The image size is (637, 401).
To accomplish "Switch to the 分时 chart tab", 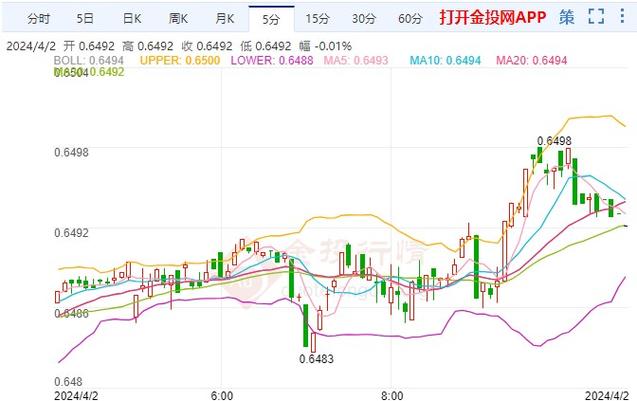I will coord(37,18).
